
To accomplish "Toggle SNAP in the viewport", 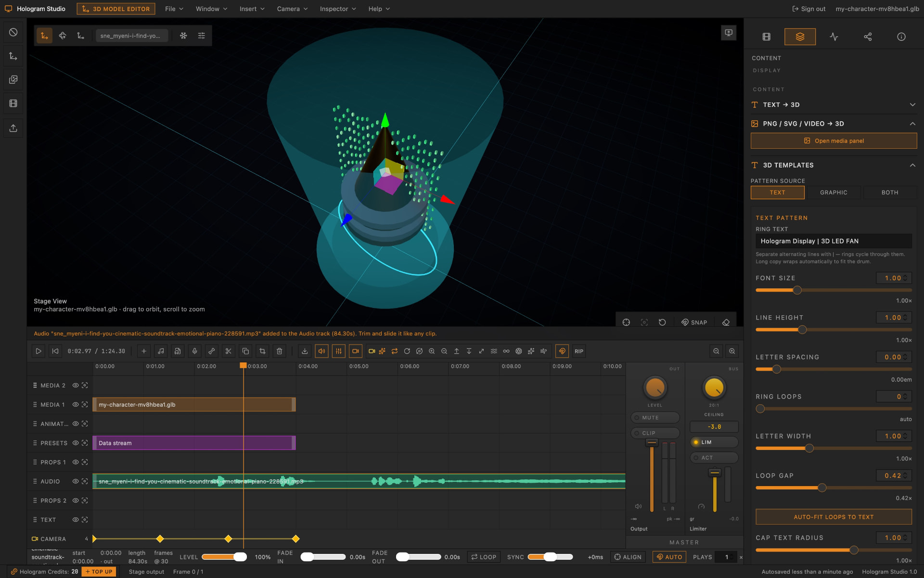I will [694, 322].
